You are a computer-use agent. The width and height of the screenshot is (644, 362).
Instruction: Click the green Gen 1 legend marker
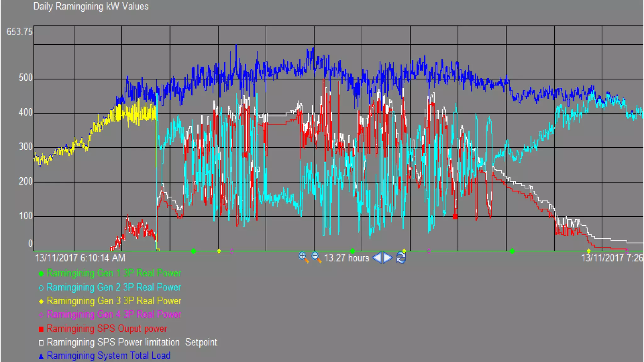(x=41, y=274)
